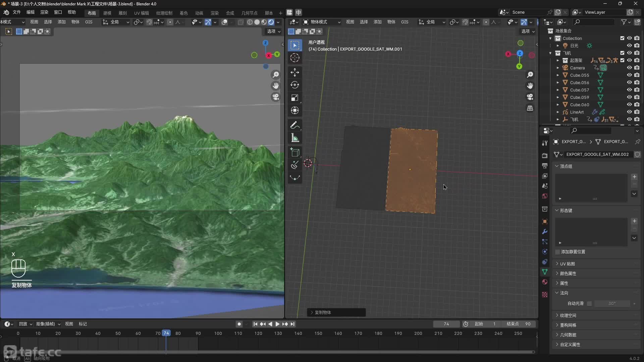Activate the Select Box tool
Screen dimensions: 644x362
point(295,45)
